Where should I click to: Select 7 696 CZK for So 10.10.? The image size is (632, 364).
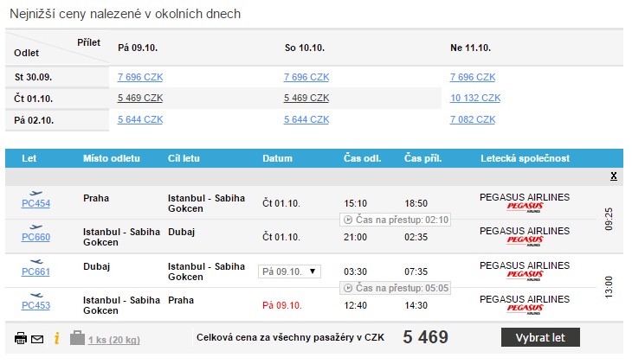pos(306,77)
